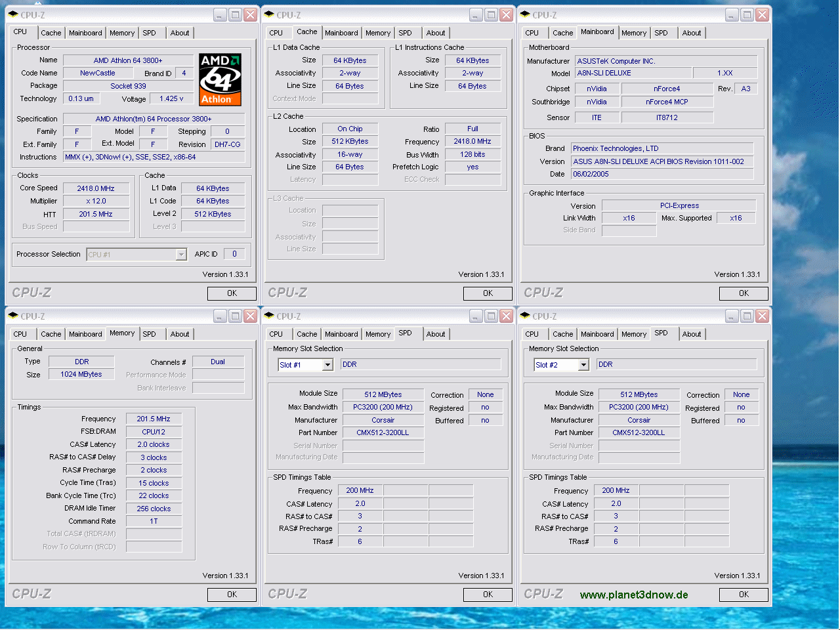
Task: Open the About tab in the Slot #2 window
Action: 692,334
